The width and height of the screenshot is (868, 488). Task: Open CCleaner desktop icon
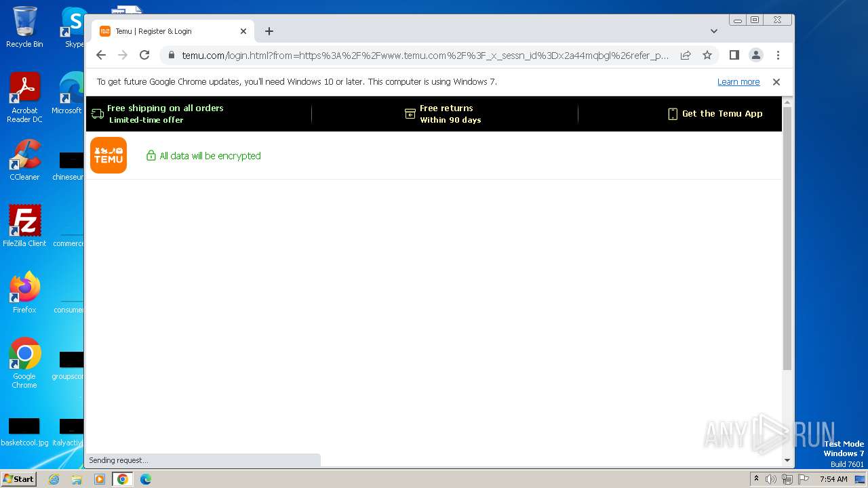(24, 160)
